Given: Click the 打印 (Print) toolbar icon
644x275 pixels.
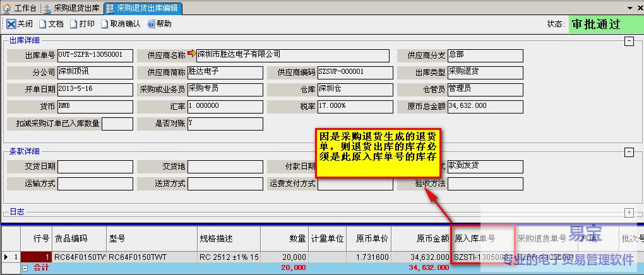Looking at the screenshot, I should pyautogui.click(x=75, y=24).
